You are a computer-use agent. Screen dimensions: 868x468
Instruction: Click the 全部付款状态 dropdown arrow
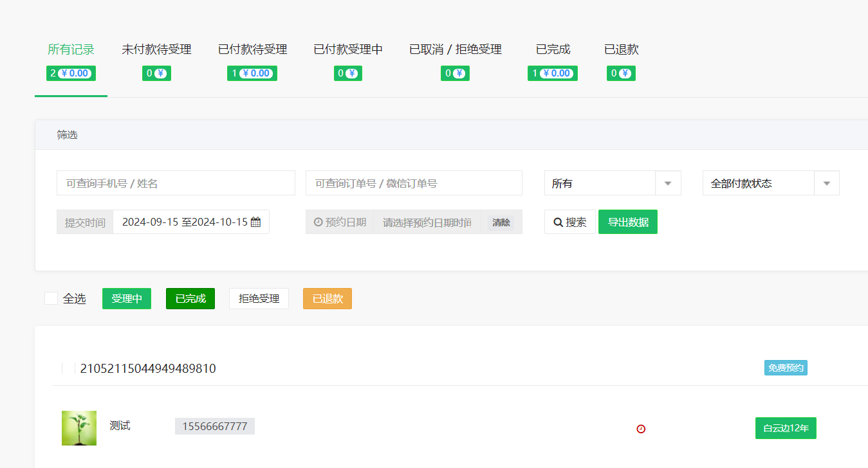pos(827,183)
